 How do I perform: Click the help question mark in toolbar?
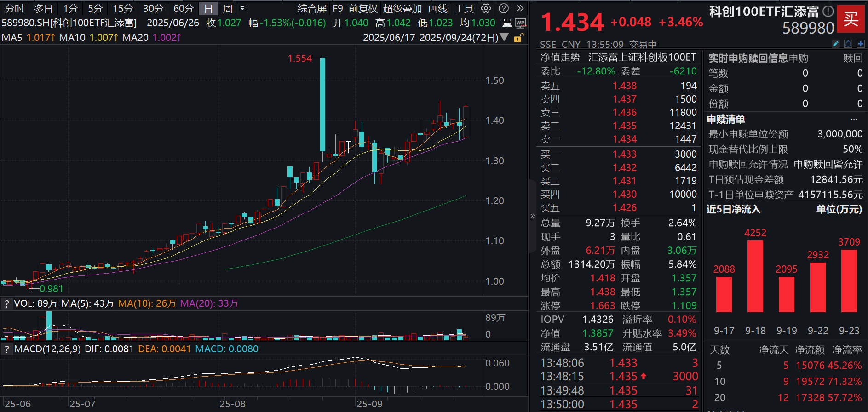coord(504,8)
